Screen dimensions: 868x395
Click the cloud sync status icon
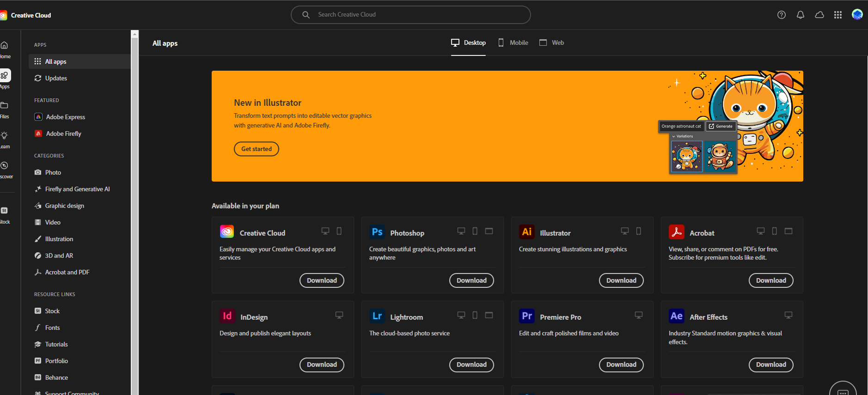click(819, 15)
